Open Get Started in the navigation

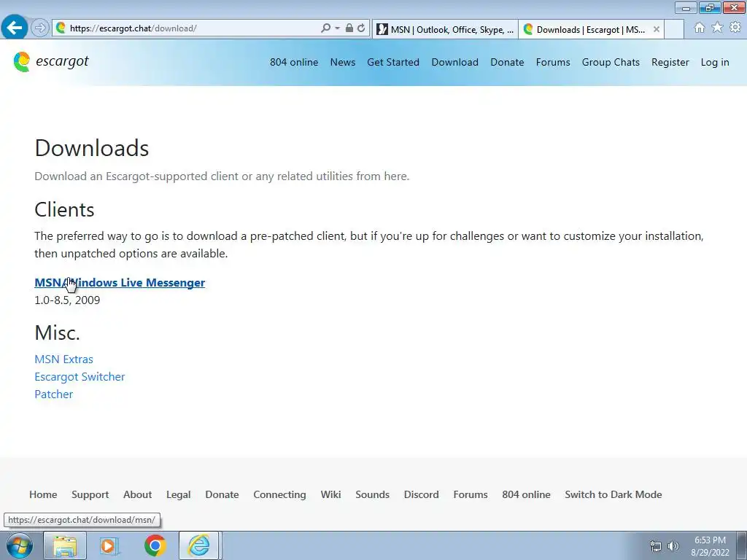pyautogui.click(x=393, y=63)
